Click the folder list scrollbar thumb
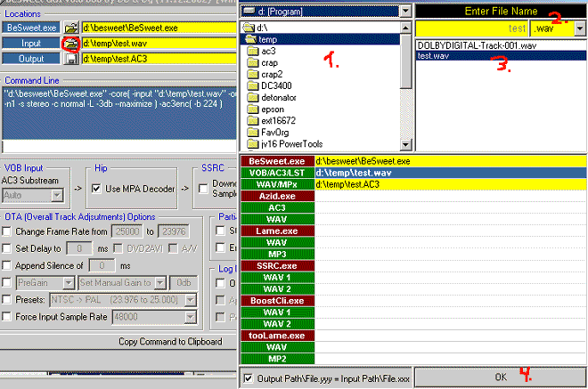Image resolution: width=588 pixels, height=389 pixels. [405, 61]
